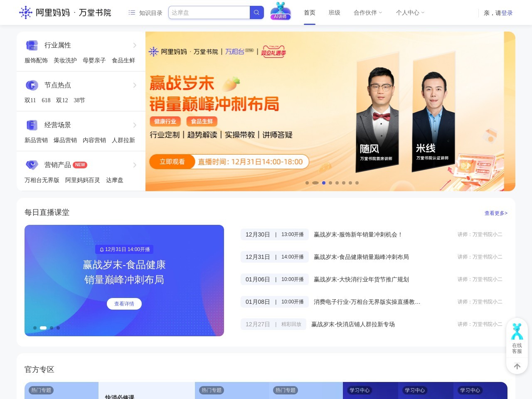Image resolution: width=532 pixels, height=399 pixels.
Task: Open the AI讲师 robot assistant
Action: pos(281,11)
